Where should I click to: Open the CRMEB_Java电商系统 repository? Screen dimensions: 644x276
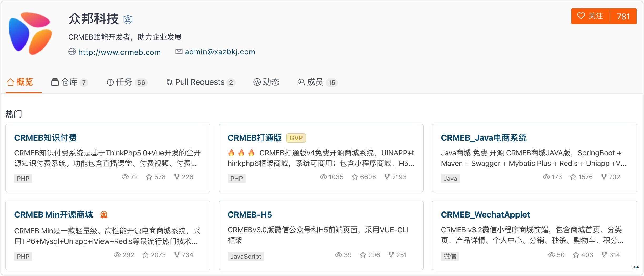coord(484,138)
